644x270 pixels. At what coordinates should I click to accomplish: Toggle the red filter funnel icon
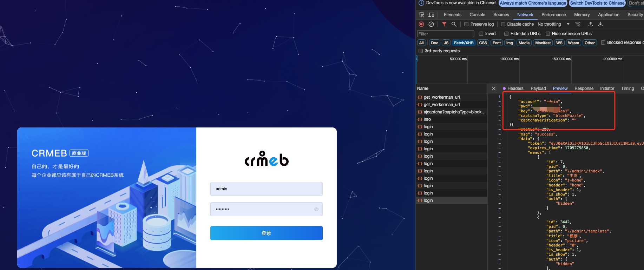(444, 24)
